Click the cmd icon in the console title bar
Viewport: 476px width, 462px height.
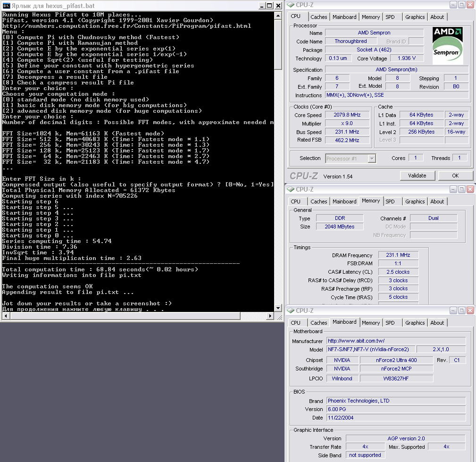click(x=6, y=6)
